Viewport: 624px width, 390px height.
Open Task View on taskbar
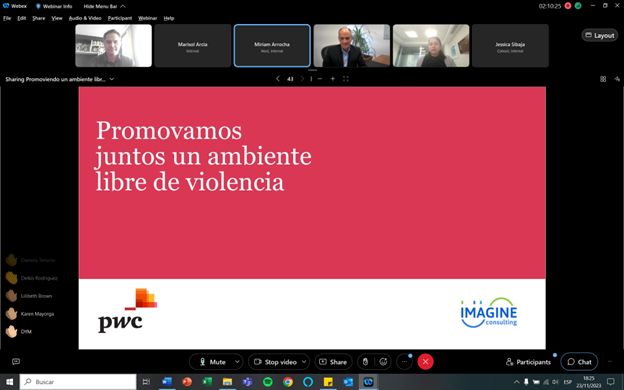click(146, 382)
